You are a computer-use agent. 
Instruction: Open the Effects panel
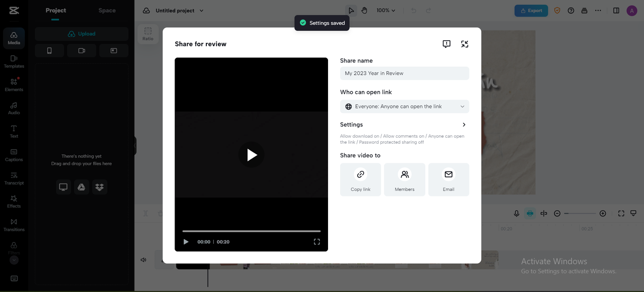[x=14, y=202]
